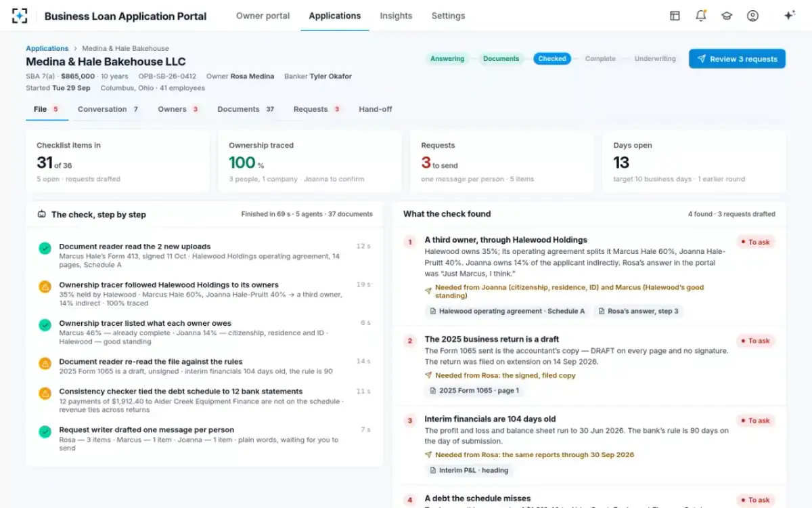
Task: Click "Finished in 69 s · 5 agents · 37 documents"
Action: coord(307,214)
